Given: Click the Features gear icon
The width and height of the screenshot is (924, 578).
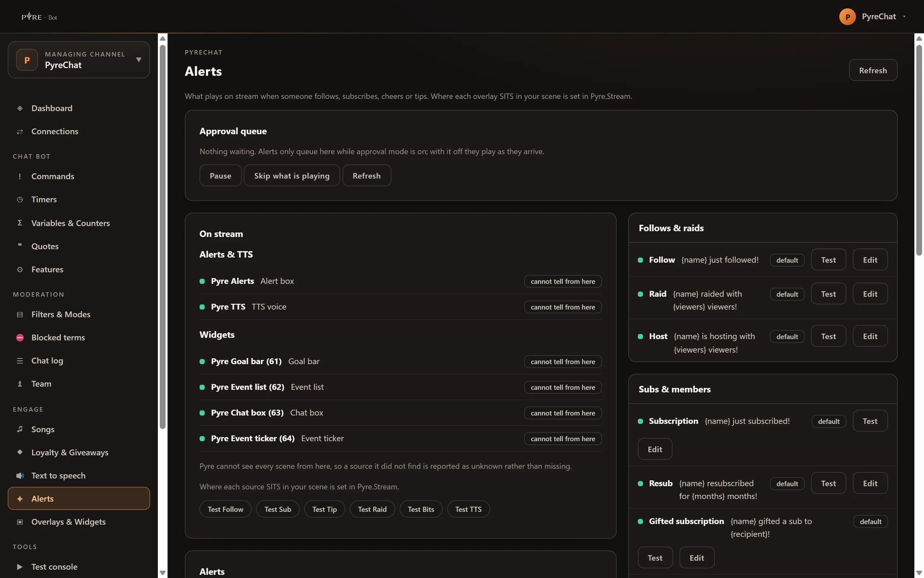Looking at the screenshot, I should (x=20, y=269).
